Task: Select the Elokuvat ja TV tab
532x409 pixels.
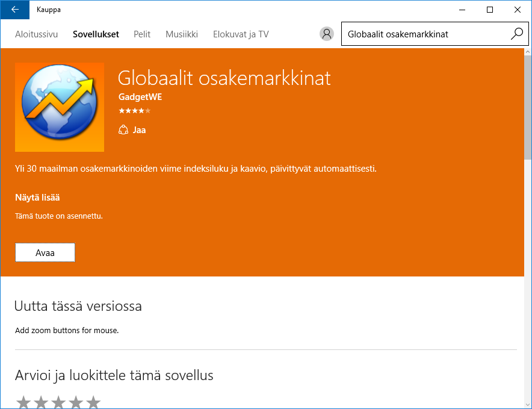Action: 241,34
